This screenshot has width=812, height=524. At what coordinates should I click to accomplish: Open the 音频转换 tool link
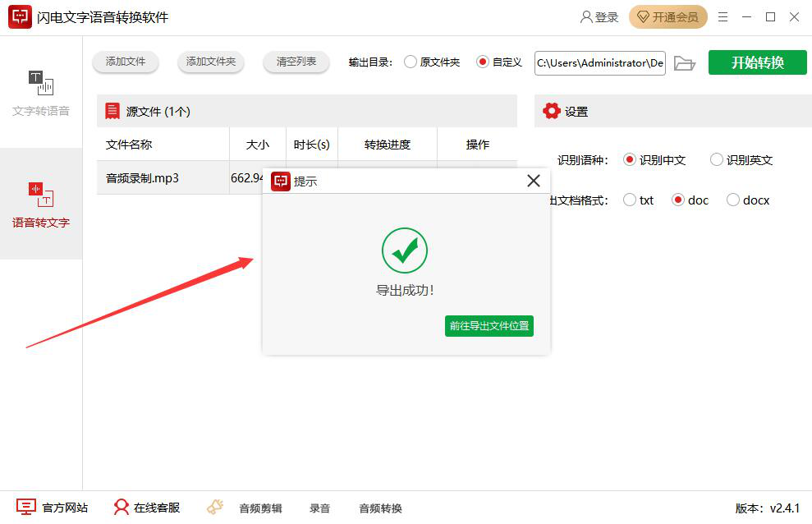click(x=381, y=508)
